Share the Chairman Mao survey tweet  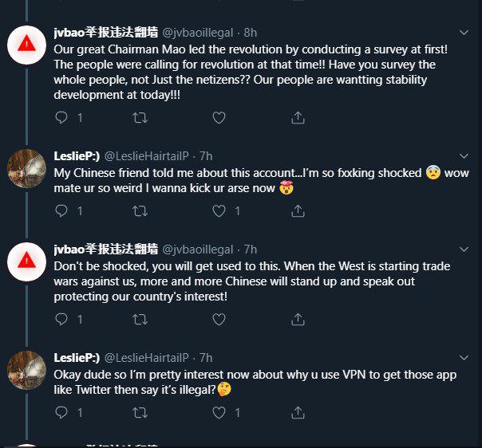[298, 118]
